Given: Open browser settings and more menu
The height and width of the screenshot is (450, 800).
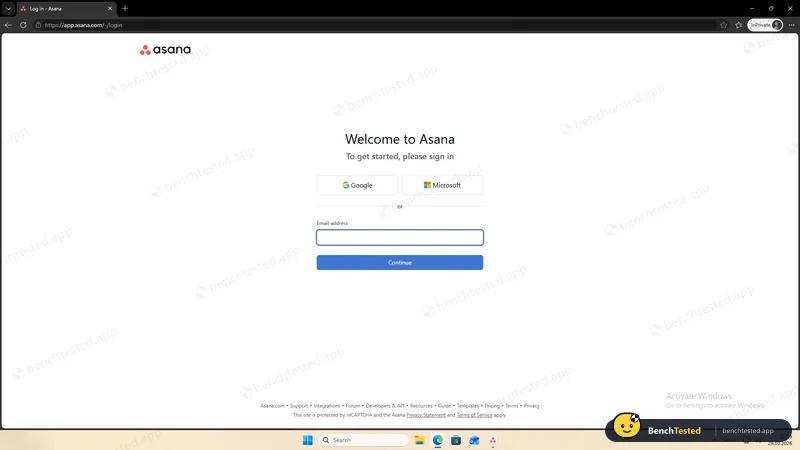Looking at the screenshot, I should click(x=791, y=25).
